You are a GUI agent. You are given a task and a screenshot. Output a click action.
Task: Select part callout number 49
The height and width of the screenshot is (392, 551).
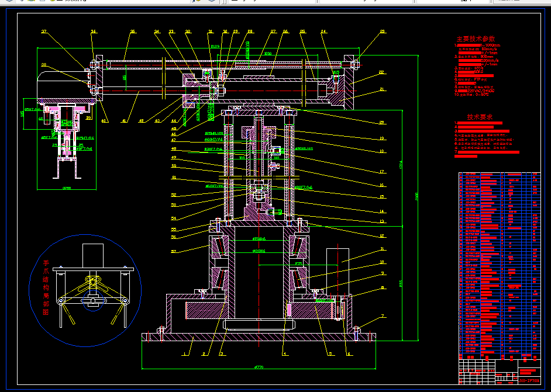point(174,158)
